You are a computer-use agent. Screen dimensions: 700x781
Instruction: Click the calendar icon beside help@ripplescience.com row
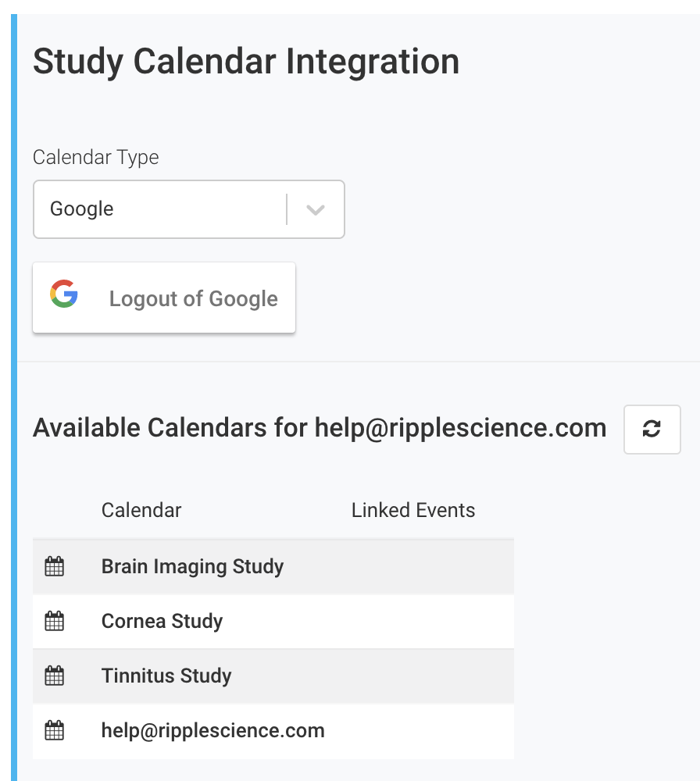(x=54, y=731)
